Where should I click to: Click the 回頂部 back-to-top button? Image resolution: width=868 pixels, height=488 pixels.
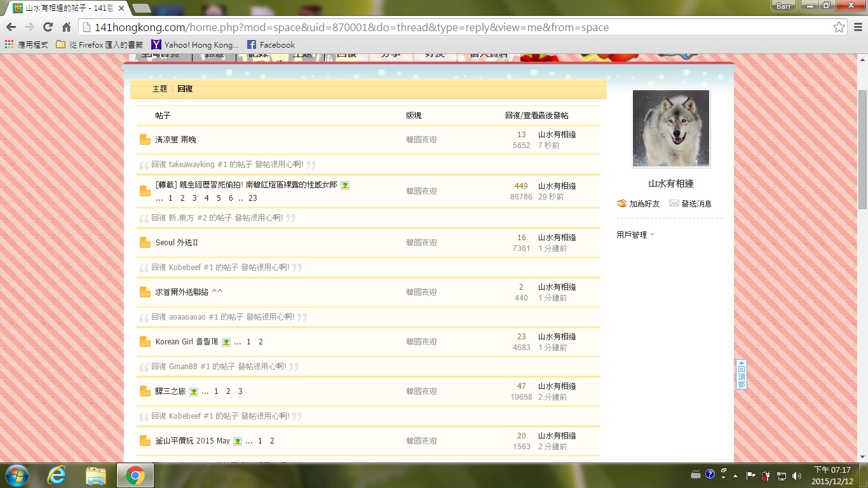tap(741, 374)
